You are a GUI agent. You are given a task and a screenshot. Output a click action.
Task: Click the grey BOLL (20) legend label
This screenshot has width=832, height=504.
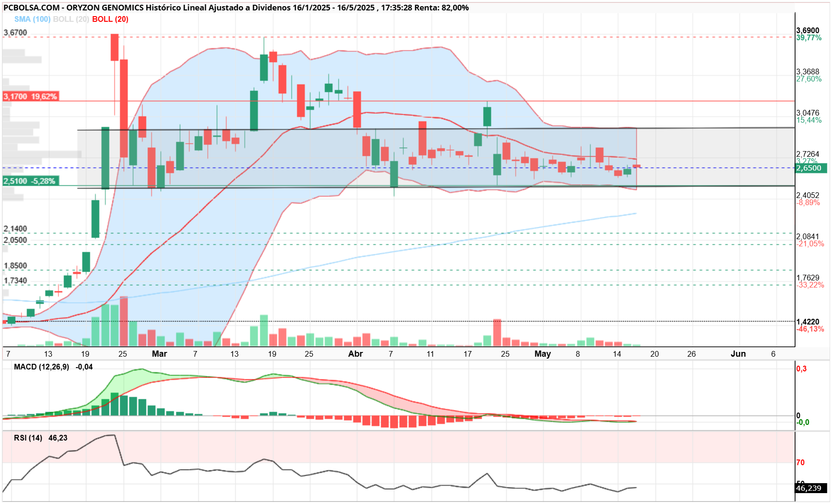[x=71, y=19]
